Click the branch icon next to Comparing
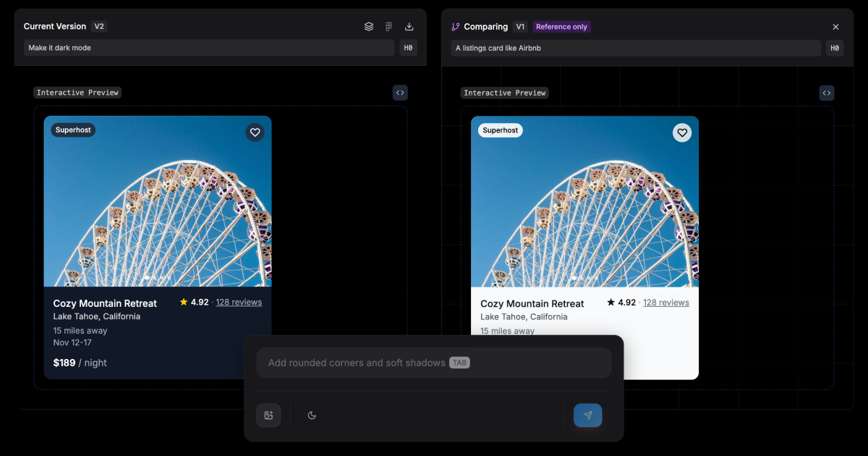Image resolution: width=868 pixels, height=456 pixels. tap(456, 27)
